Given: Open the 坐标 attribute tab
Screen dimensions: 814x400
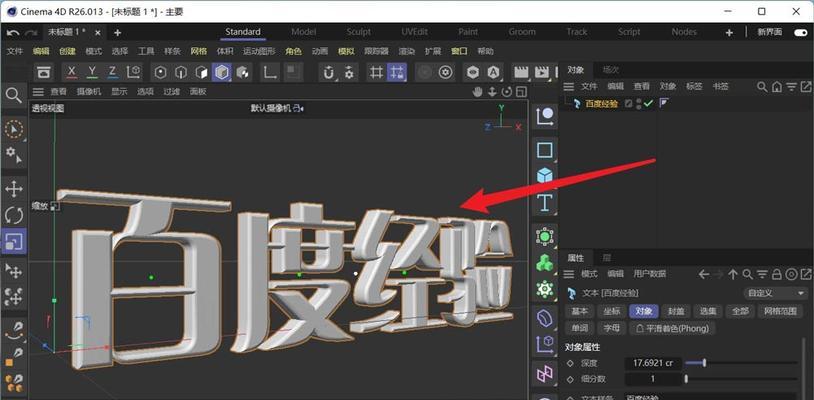Looking at the screenshot, I should [612, 311].
